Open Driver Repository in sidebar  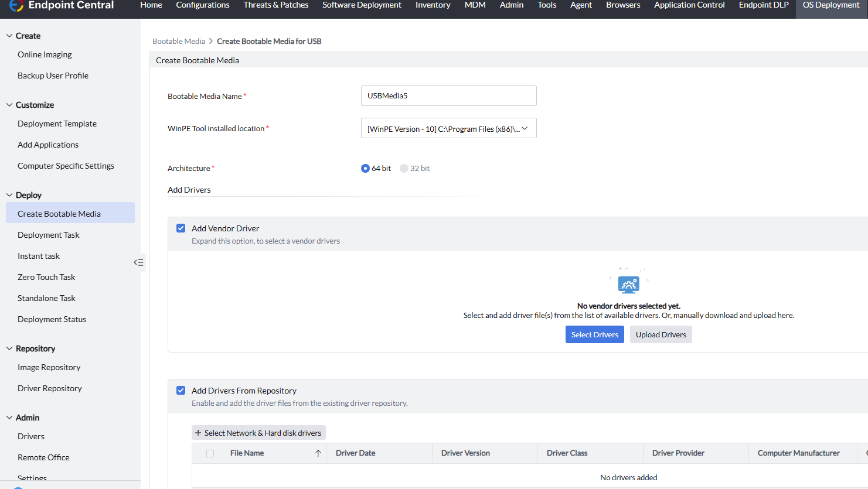(50, 388)
